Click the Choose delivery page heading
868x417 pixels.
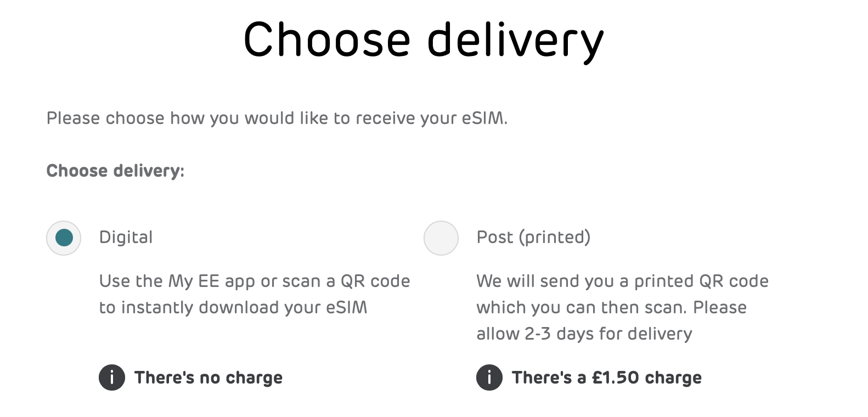coord(424,41)
